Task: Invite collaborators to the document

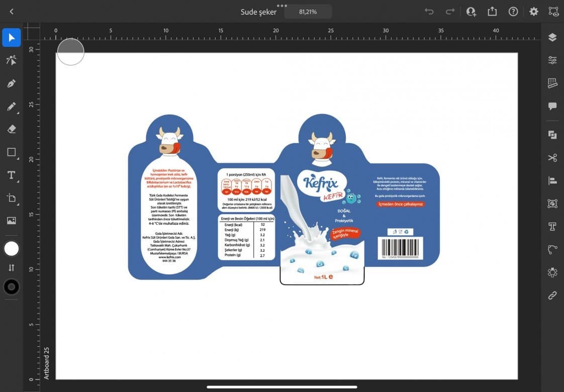Action: 471,12
